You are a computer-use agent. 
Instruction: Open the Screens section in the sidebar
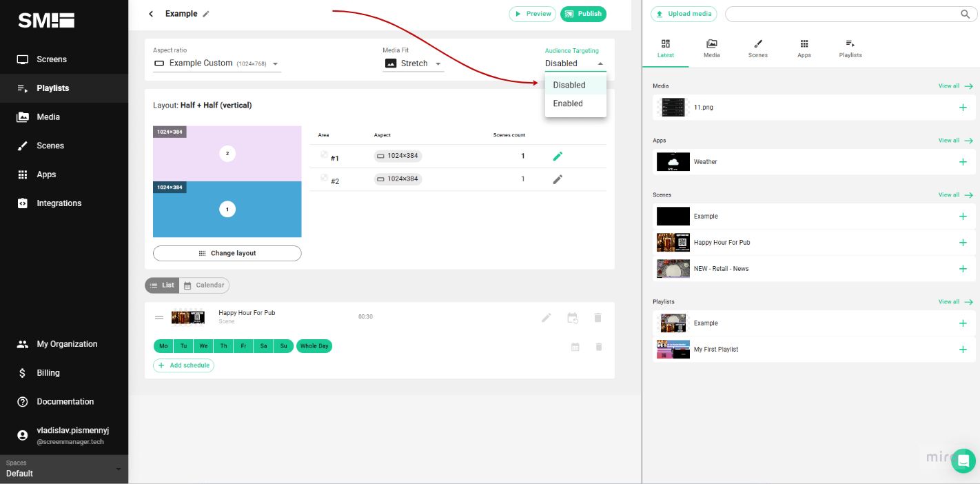50,59
